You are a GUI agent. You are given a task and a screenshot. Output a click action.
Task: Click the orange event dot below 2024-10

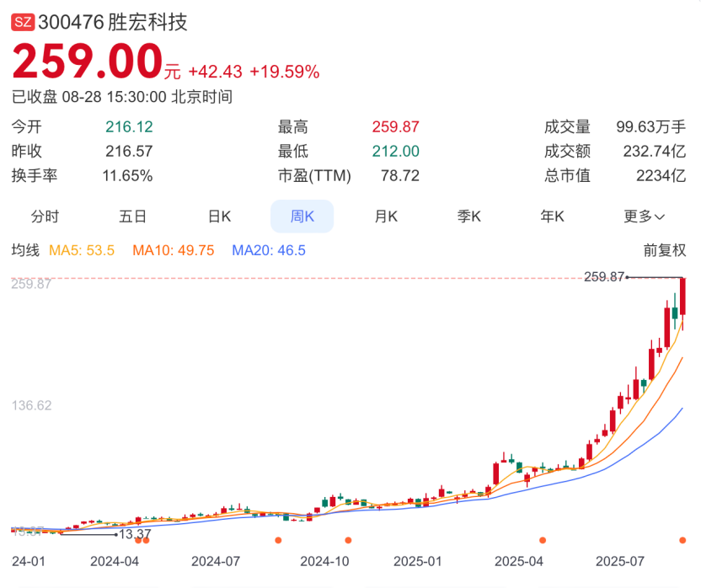point(348,540)
